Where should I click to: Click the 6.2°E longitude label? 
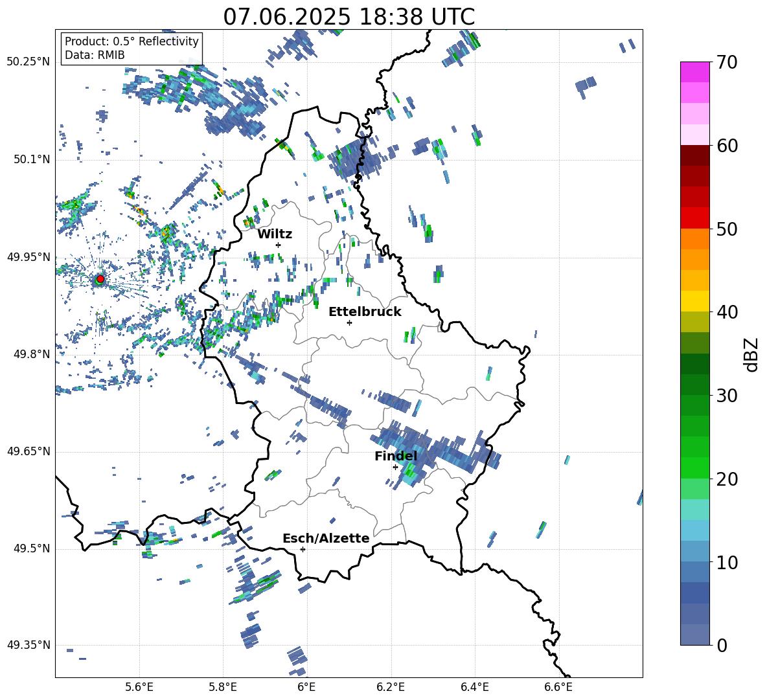[391, 687]
